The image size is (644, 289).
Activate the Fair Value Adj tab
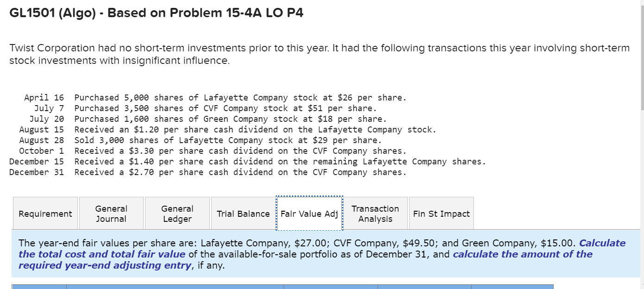click(x=309, y=213)
